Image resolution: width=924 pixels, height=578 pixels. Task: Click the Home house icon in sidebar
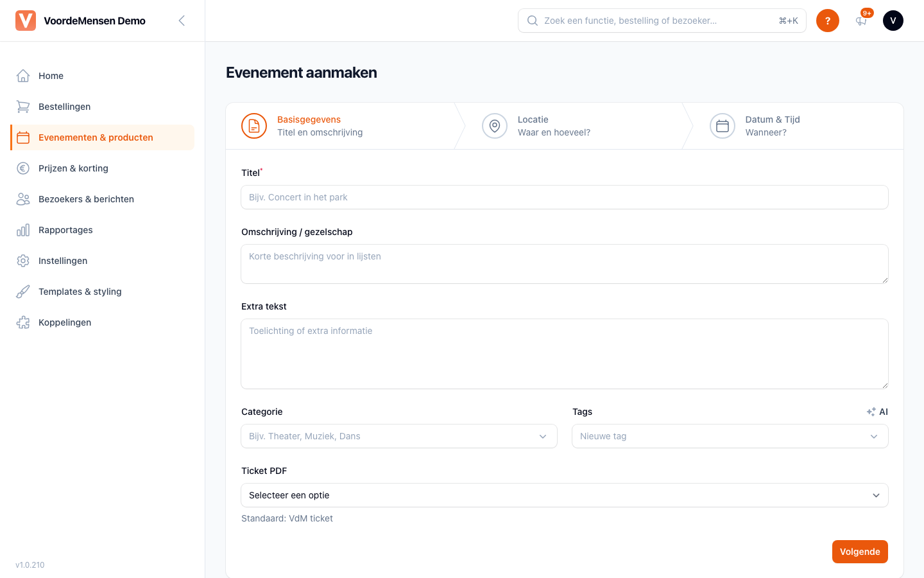pyautogui.click(x=23, y=76)
